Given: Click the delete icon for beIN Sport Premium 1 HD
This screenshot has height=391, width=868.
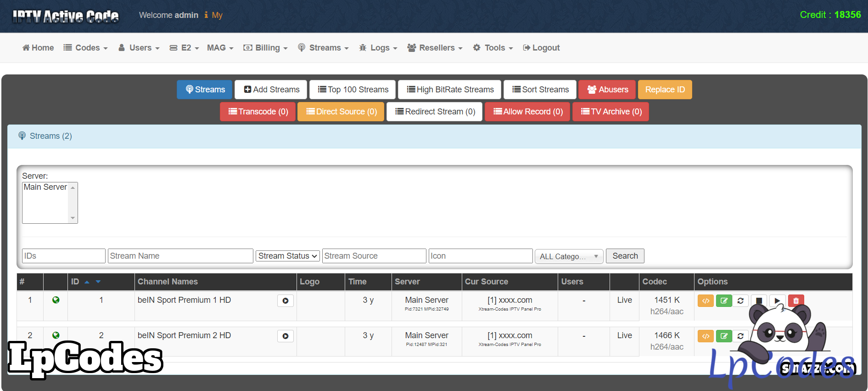Looking at the screenshot, I should coord(796,301).
